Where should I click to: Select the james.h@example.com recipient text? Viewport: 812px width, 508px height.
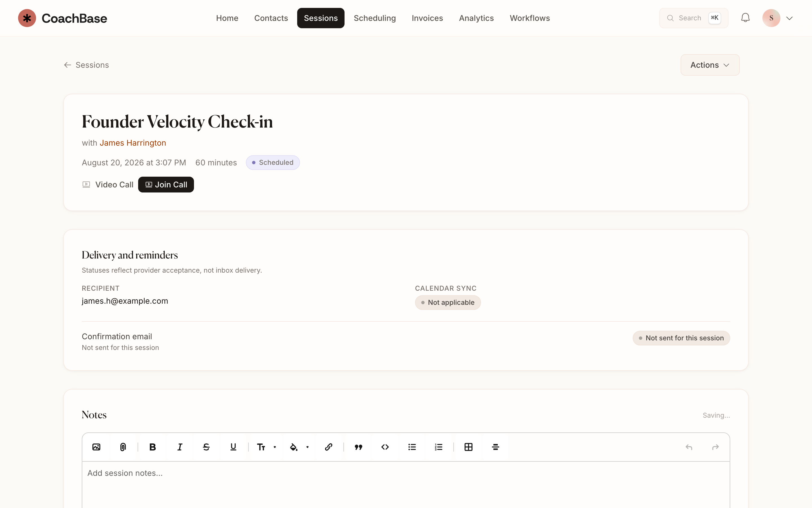(x=125, y=301)
